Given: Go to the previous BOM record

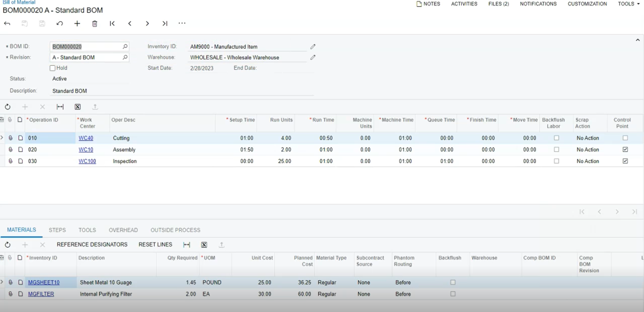Looking at the screenshot, I should click(x=130, y=24).
